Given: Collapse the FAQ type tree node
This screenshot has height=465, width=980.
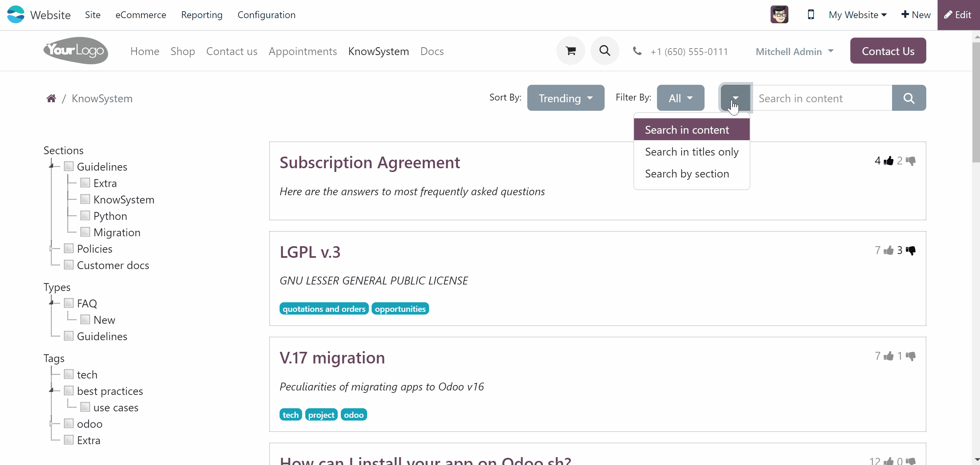Looking at the screenshot, I should click(51, 303).
